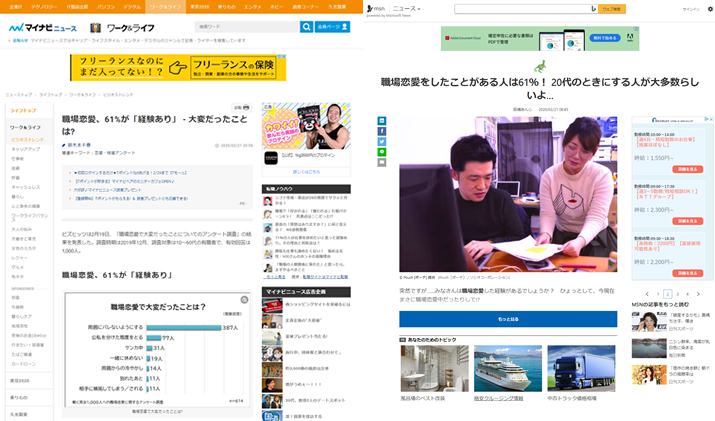
Task: Select the テクノロジー tab in top navigation
Action: coord(43,5)
